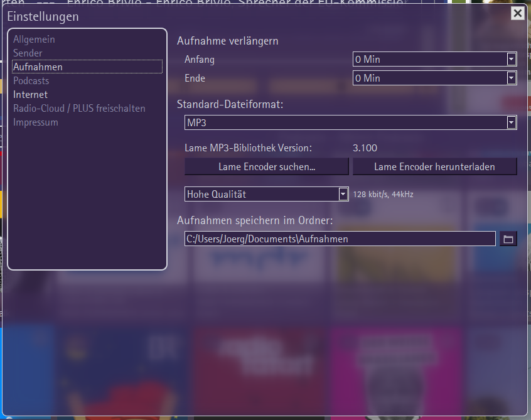531x420 pixels.
Task: Click the Einstellungen dialog title
Action: coord(43,16)
